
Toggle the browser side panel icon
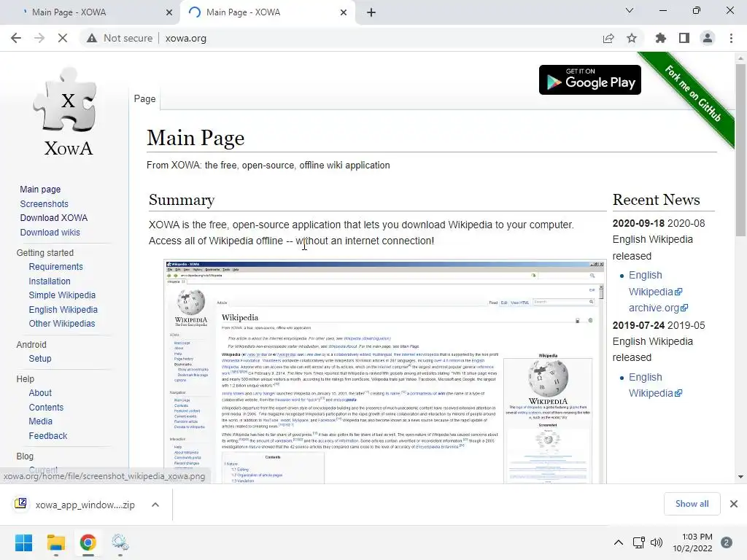click(684, 38)
